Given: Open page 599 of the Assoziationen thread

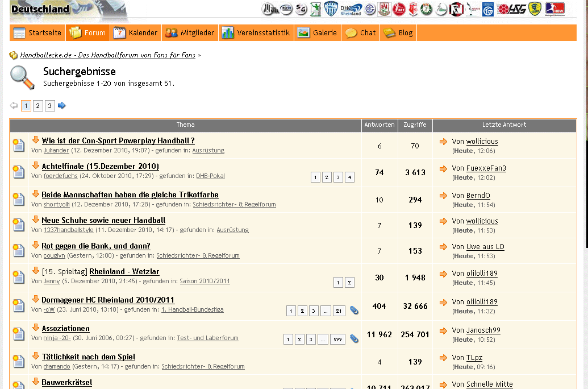Looking at the screenshot, I should (338, 340).
